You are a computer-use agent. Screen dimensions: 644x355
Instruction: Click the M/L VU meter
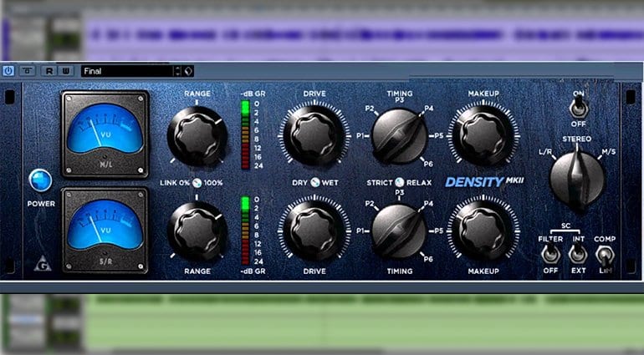(x=105, y=134)
